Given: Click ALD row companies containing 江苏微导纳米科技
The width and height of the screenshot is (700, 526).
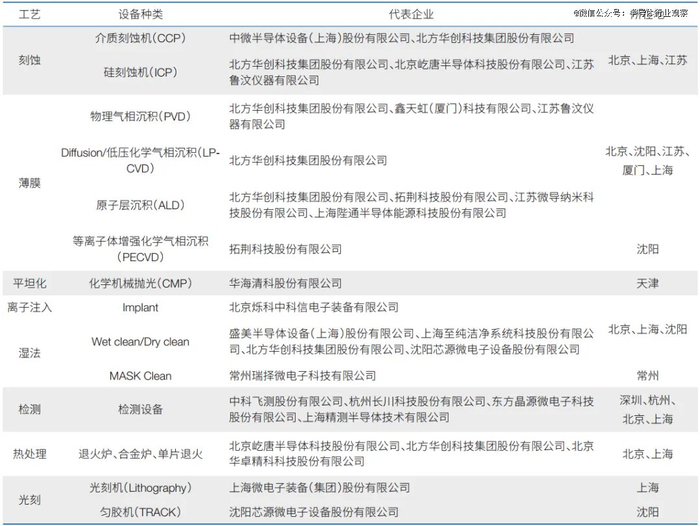Looking at the screenshot, I should 411,205.
